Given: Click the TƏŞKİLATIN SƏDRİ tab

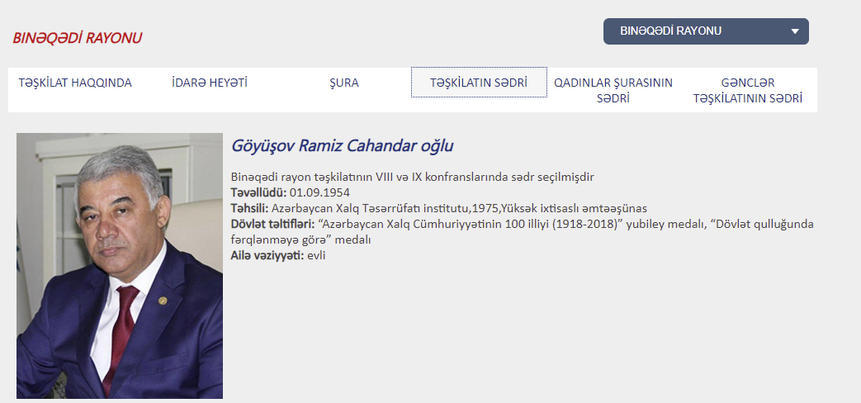Looking at the screenshot, I should click(x=479, y=82).
